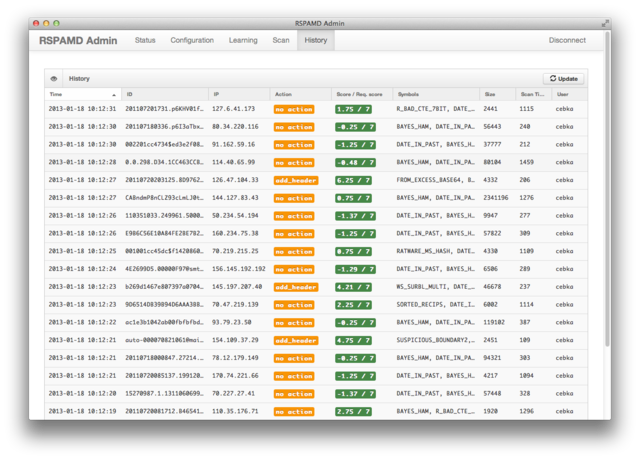640x460 pixels.
Task: Sort by the Action column header
Action: click(300, 94)
